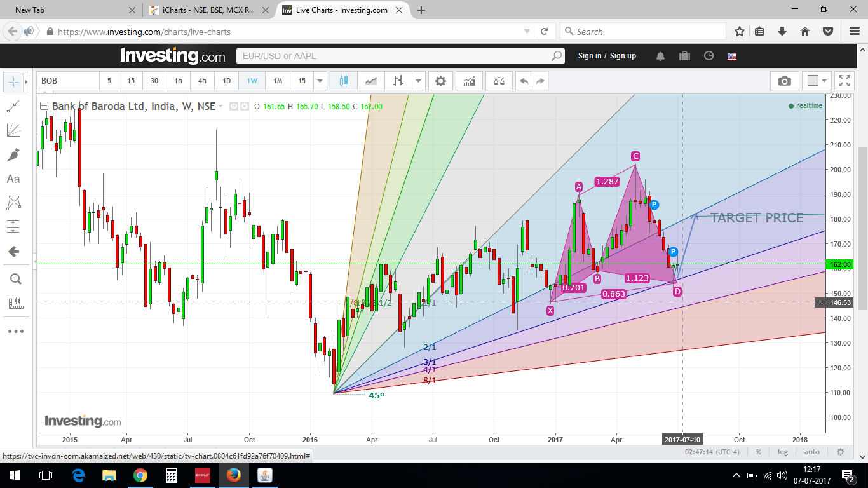The height and width of the screenshot is (488, 868).
Task: Click the left arrow marker tool
Action: point(13,252)
